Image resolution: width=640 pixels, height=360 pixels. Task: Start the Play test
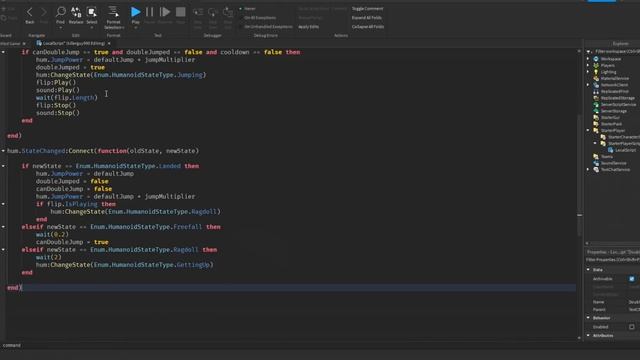pyautogui.click(x=136, y=13)
